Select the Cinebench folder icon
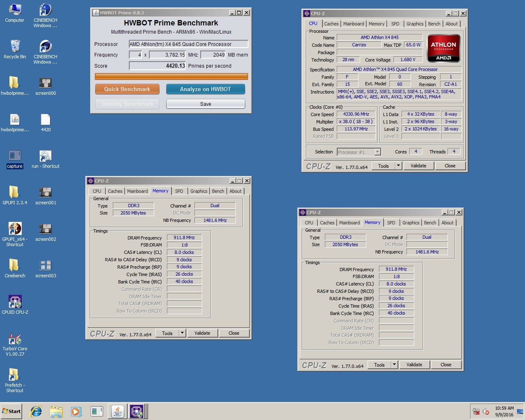Screen dimensions: 525x420 click(x=15, y=268)
